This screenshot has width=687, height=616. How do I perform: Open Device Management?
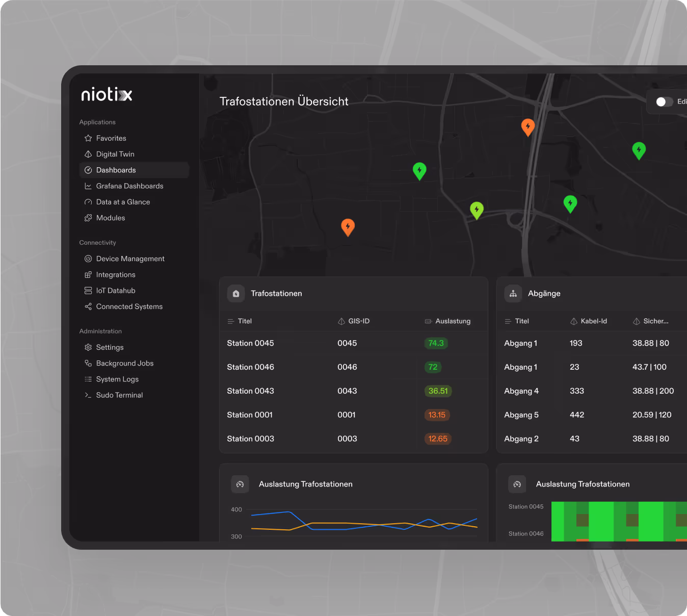click(130, 259)
